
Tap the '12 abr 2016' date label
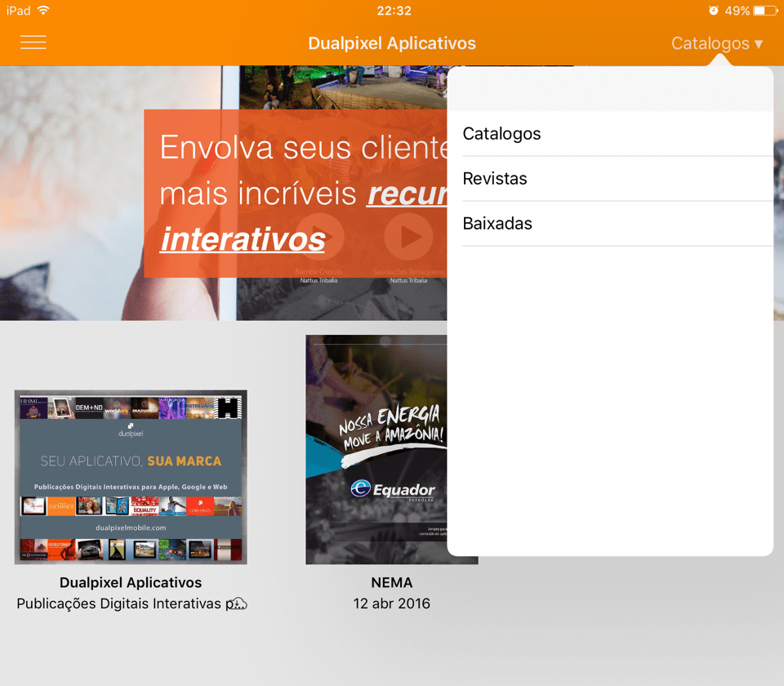click(391, 604)
